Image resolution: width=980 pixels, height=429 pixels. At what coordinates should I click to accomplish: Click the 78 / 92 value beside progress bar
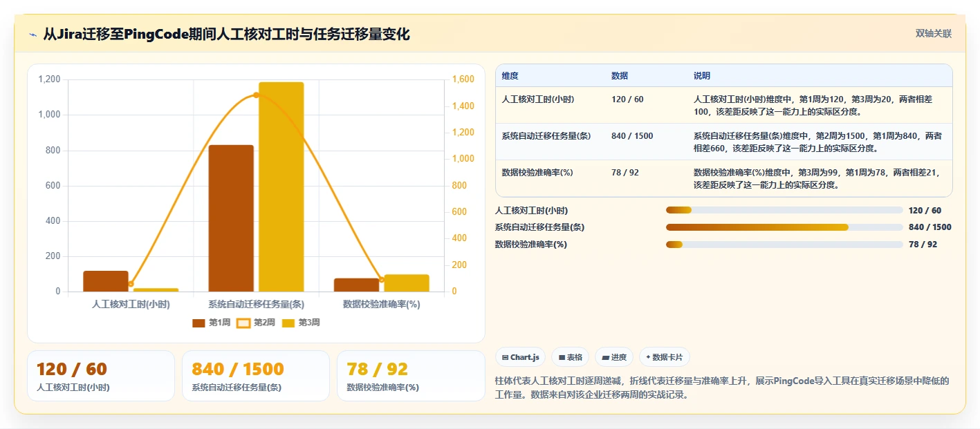tap(923, 244)
